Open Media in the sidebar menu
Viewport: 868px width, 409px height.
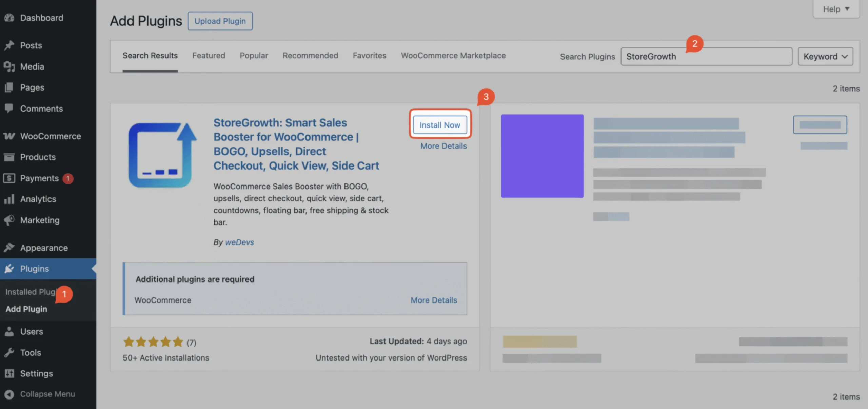(32, 66)
